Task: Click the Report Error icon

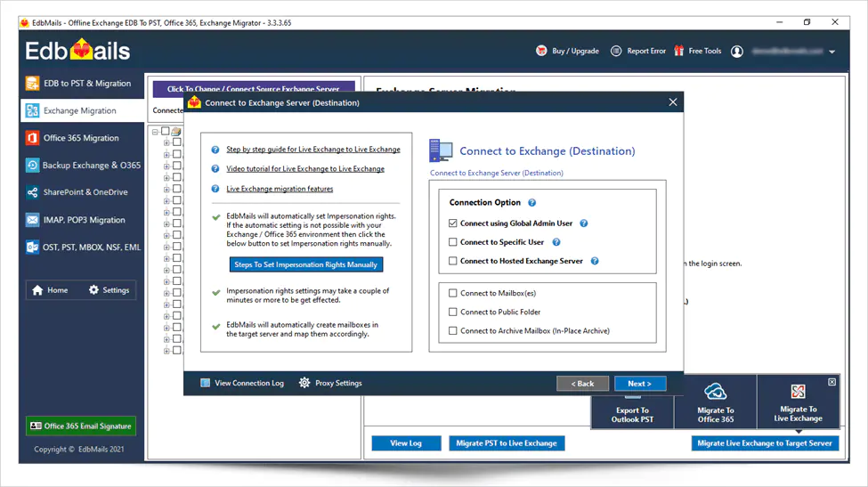Action: pos(616,51)
